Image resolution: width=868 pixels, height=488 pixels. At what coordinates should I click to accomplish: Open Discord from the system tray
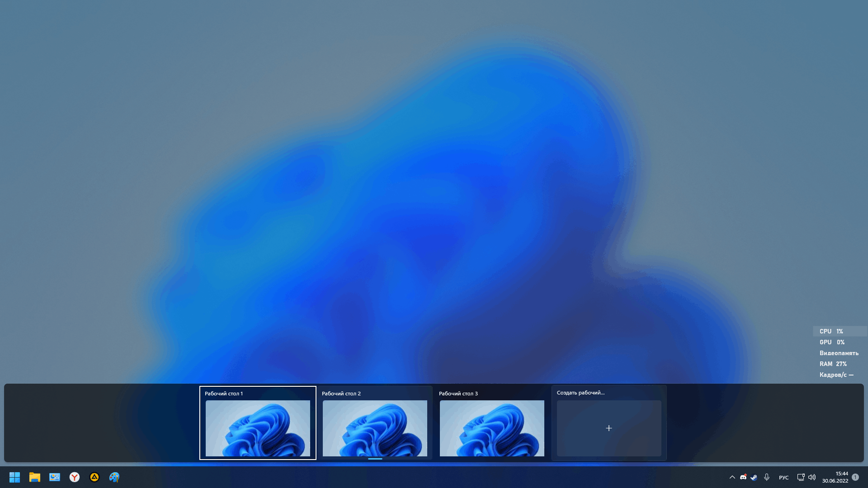point(743,477)
